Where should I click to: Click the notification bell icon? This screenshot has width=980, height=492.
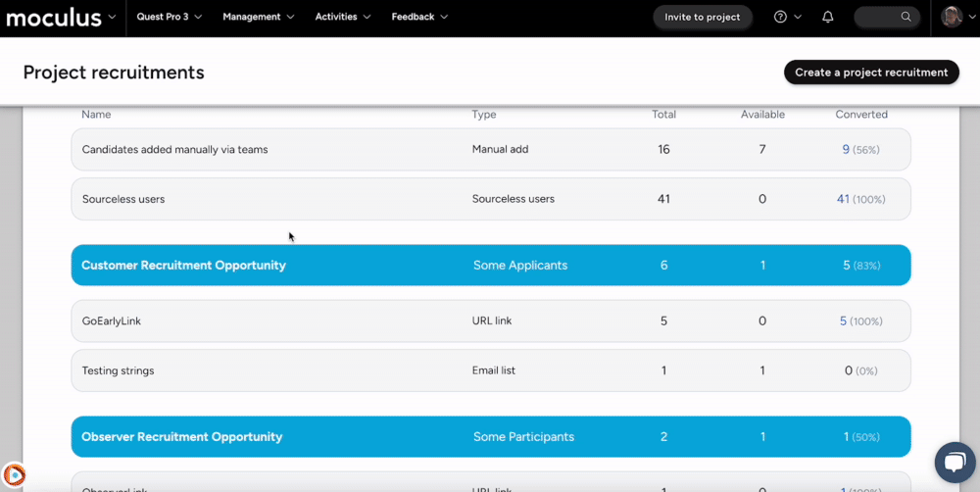pos(828,17)
